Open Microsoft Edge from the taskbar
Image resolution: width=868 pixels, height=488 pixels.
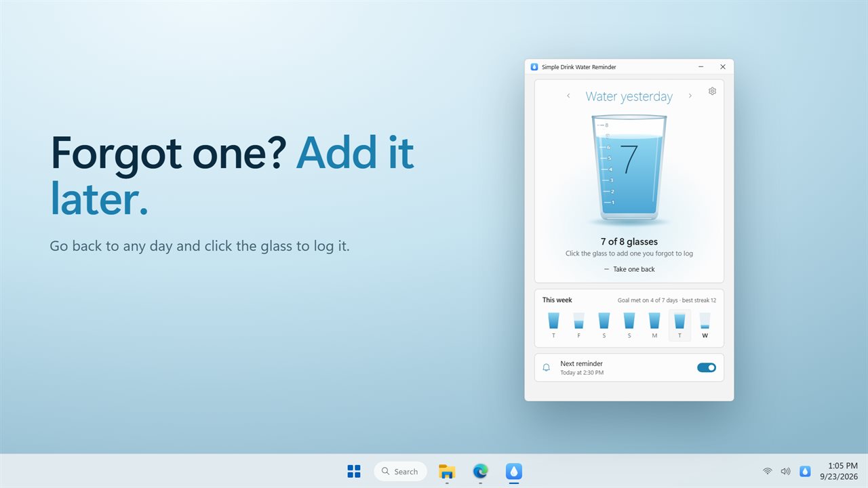[x=480, y=471]
